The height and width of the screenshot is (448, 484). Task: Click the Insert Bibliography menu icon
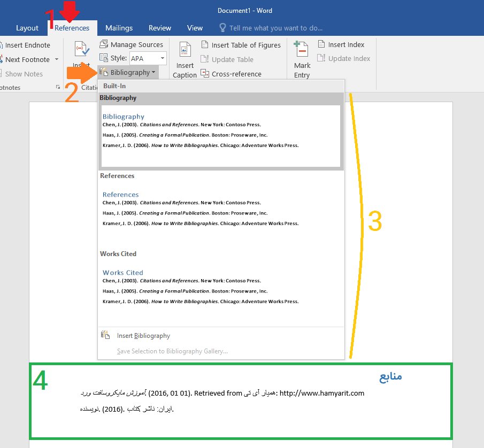pyautogui.click(x=105, y=335)
